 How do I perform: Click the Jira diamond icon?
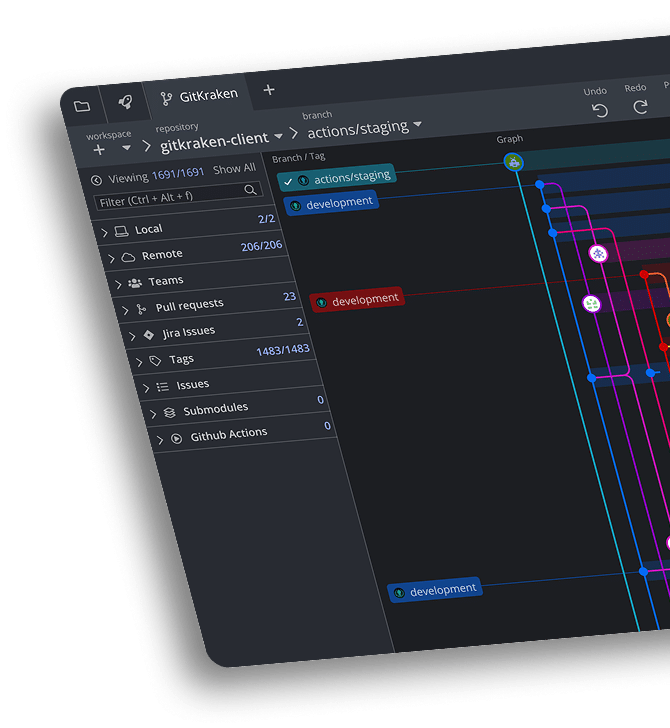(149, 335)
